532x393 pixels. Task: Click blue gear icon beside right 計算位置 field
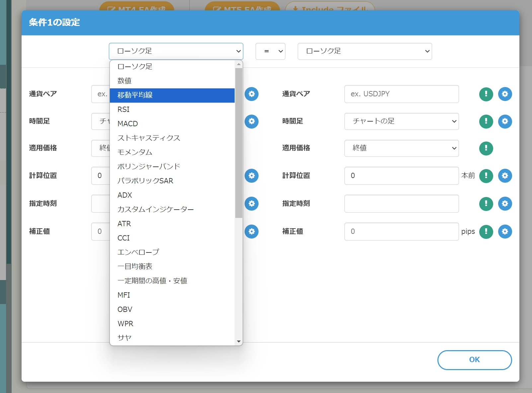[505, 176]
